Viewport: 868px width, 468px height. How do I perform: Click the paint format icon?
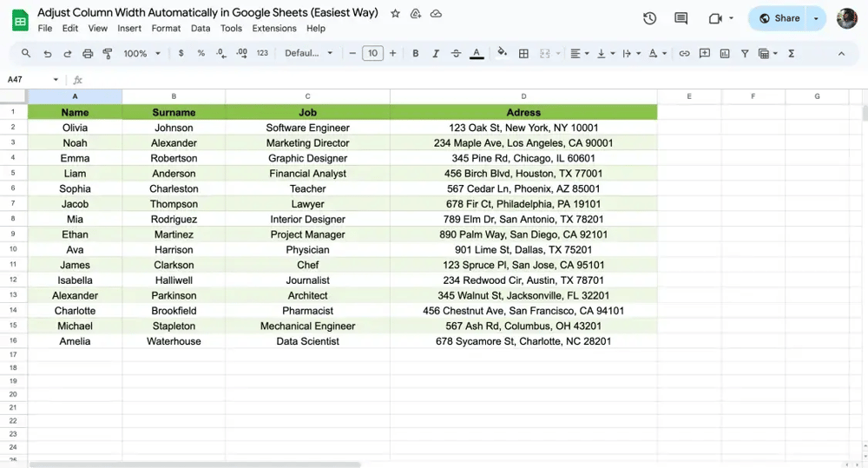(108, 54)
